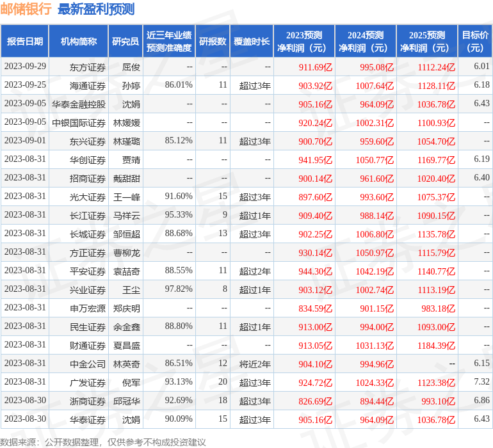The height and width of the screenshot is (448, 493).
Task: Select the 华泰金融控股 institution cell
Action: [79, 104]
